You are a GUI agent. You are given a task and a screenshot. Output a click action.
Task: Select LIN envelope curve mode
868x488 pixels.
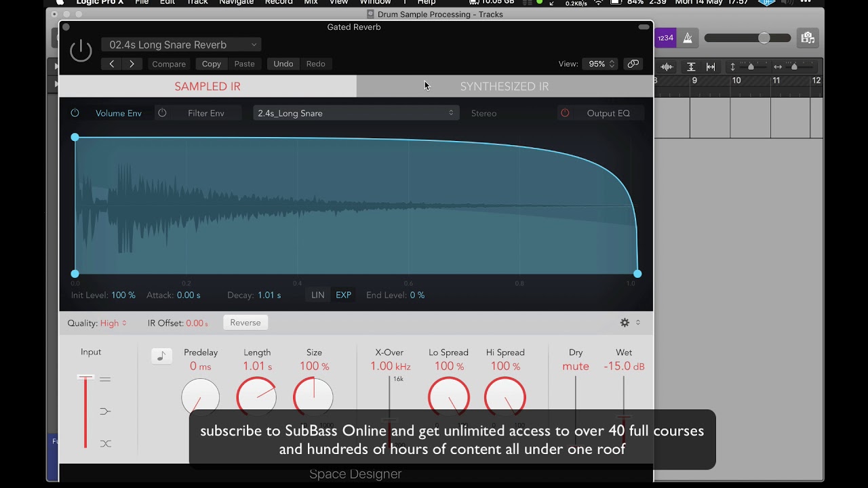coord(318,296)
